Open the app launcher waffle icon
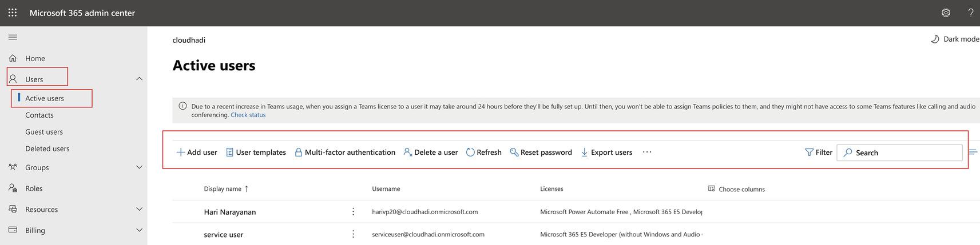 coord(13,13)
